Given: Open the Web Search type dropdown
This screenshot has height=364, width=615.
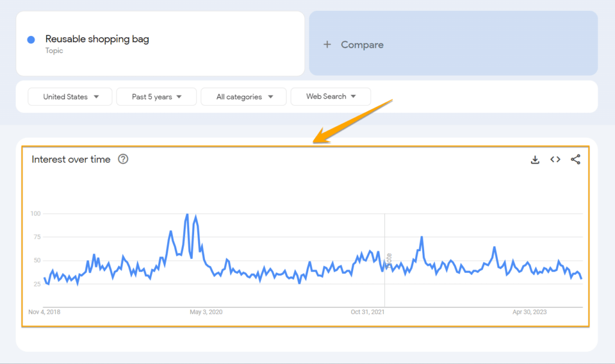Looking at the screenshot, I should point(331,97).
